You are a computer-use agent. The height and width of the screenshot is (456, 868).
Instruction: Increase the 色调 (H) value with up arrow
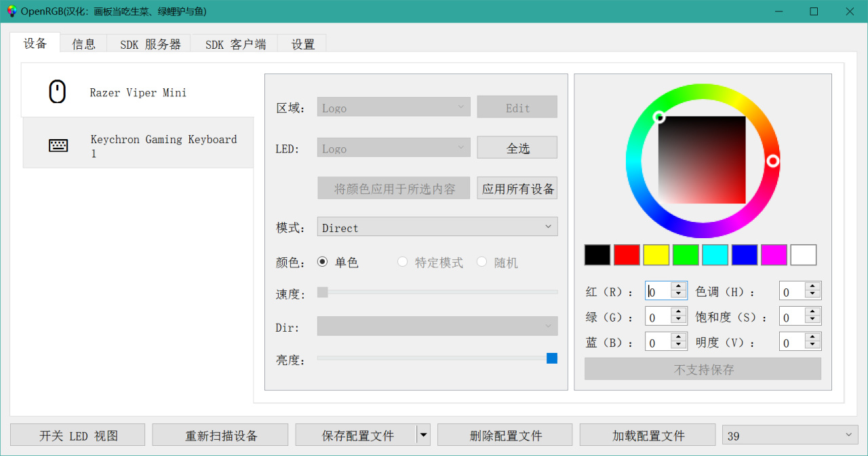[813, 286]
